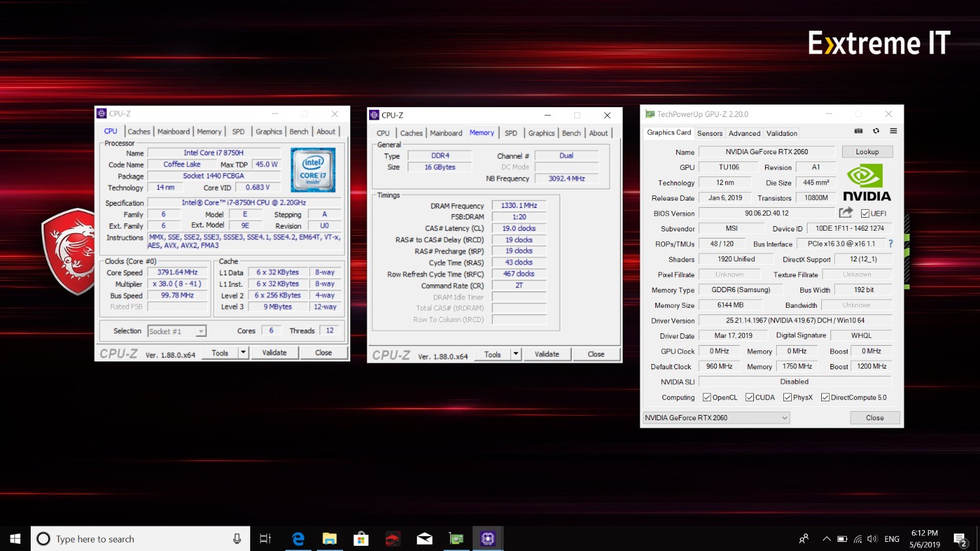Viewport: 980px width, 551px height.
Task: Click the Windows search box
Action: pos(140,539)
